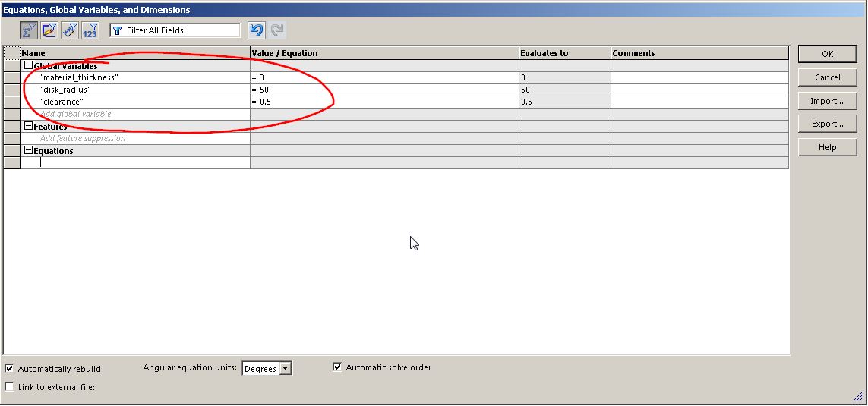
Task: Click the Name column header
Action: [135, 53]
